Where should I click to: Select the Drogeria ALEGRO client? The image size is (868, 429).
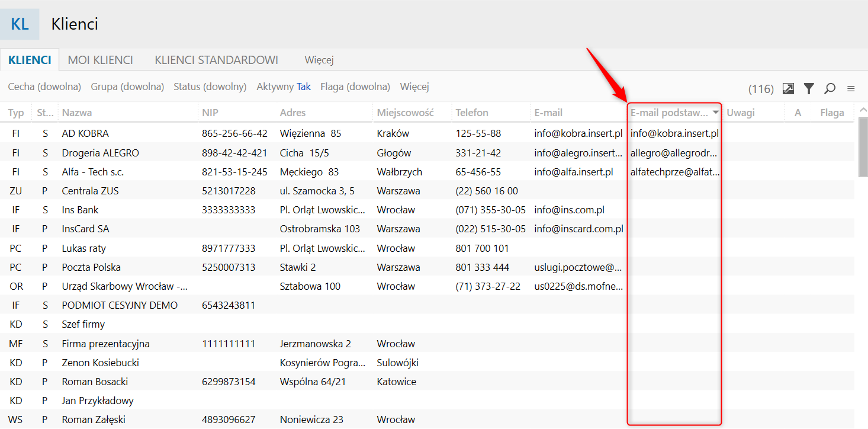pyautogui.click(x=427, y=153)
